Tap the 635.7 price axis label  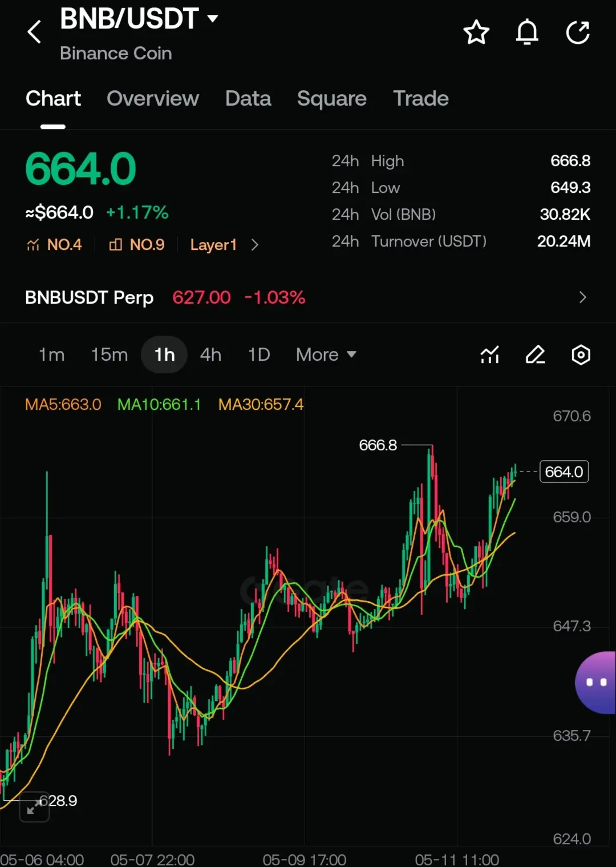click(x=572, y=736)
